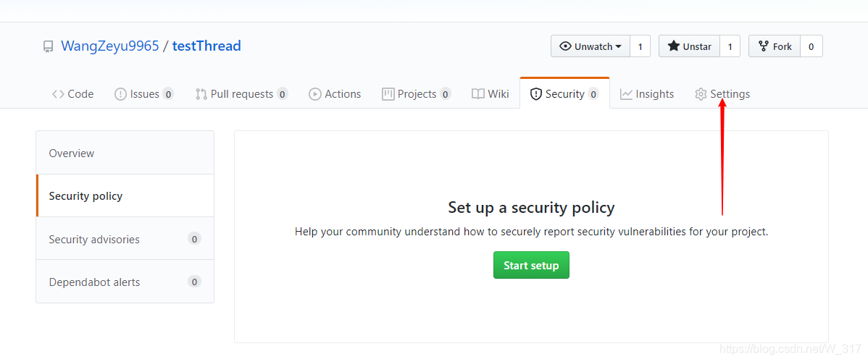Open Dependabot alerts in the sidebar

(x=125, y=282)
